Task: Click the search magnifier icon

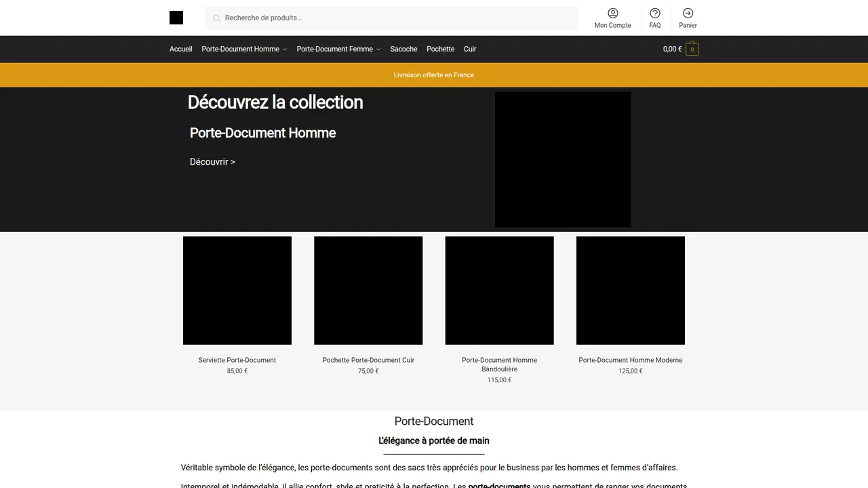Action: (x=217, y=18)
